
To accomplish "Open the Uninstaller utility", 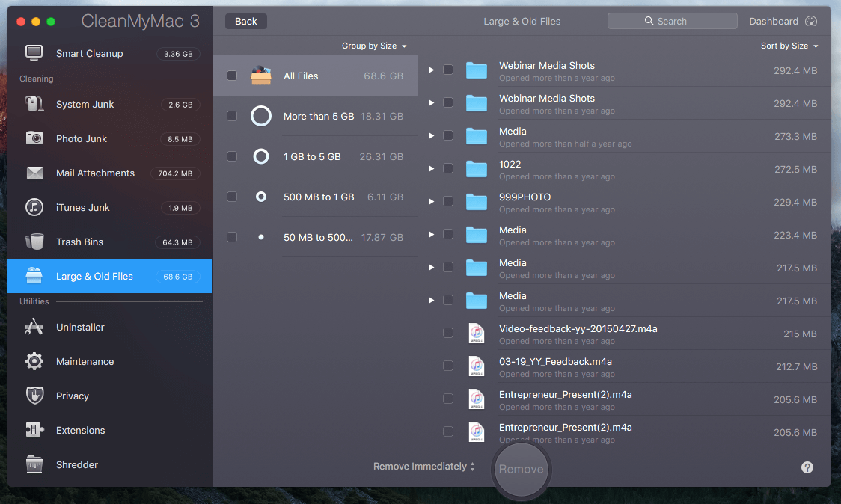I will [110, 327].
